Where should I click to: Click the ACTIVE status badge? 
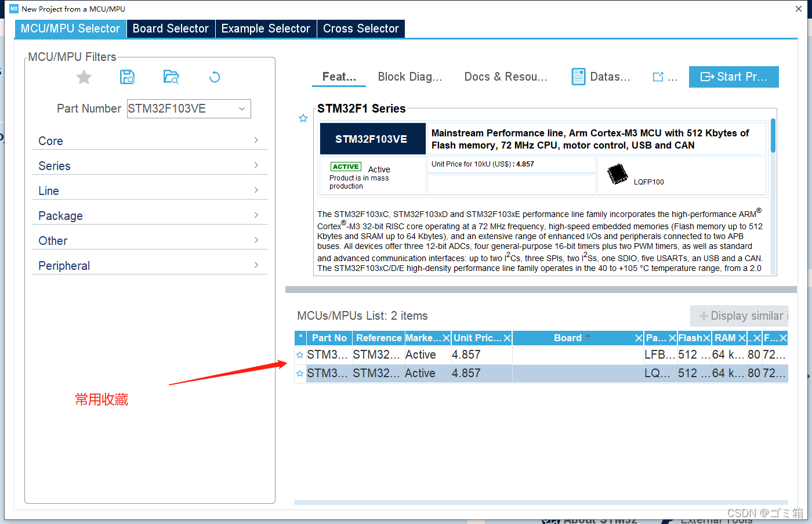pos(346,167)
